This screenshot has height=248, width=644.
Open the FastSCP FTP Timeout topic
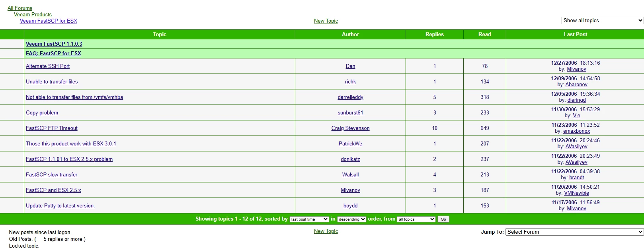tap(52, 128)
